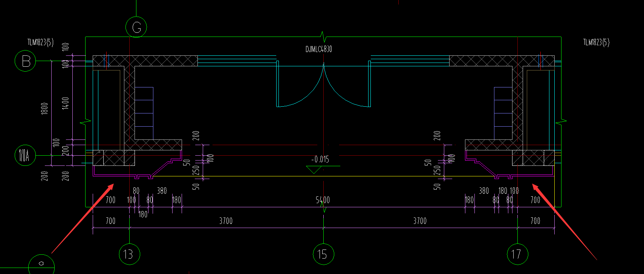
Task: Click the -0.015 elevation value
Action: click(x=320, y=159)
